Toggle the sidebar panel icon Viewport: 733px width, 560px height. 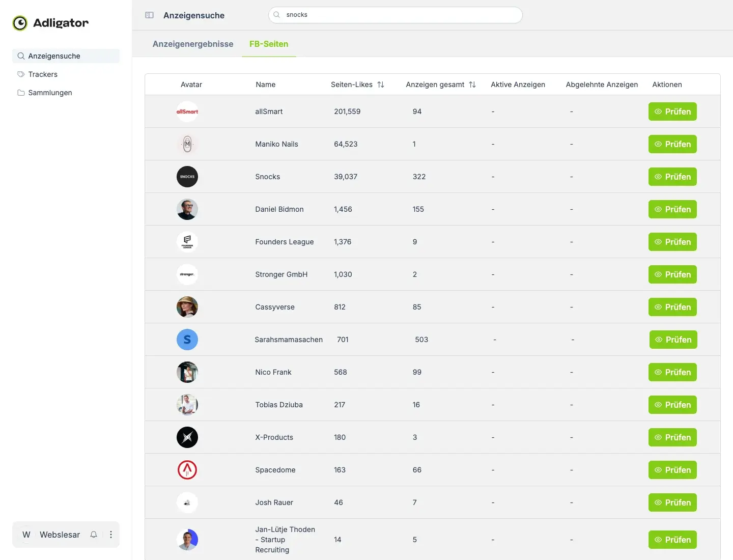(149, 15)
